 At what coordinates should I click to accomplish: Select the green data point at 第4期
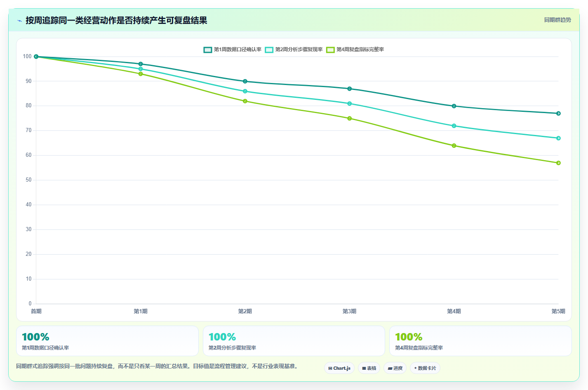(454, 146)
